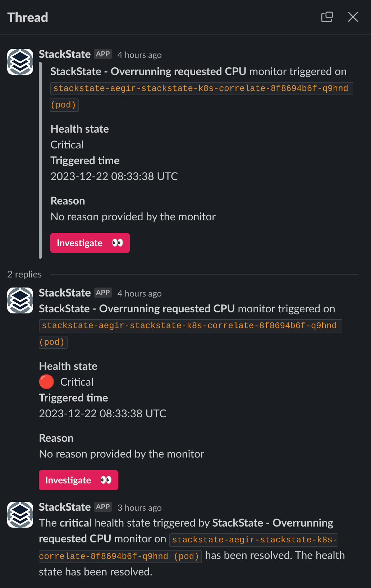Click the StackState app avatar icon
The image size is (371, 588).
(x=20, y=61)
